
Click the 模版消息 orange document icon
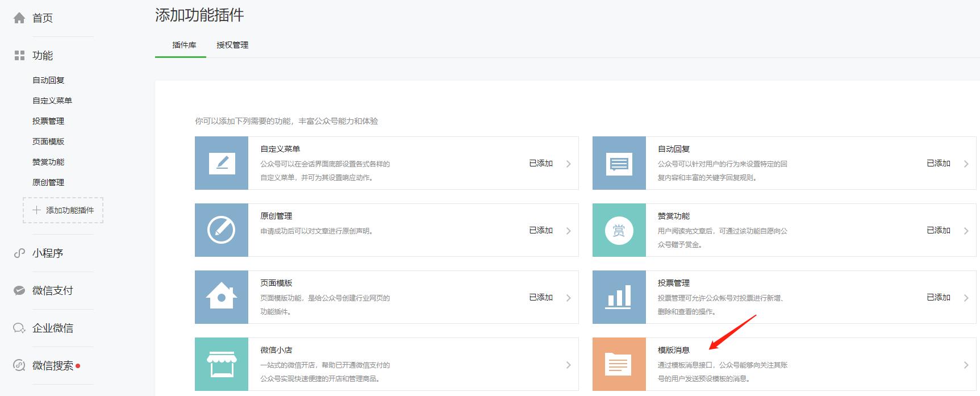619,364
